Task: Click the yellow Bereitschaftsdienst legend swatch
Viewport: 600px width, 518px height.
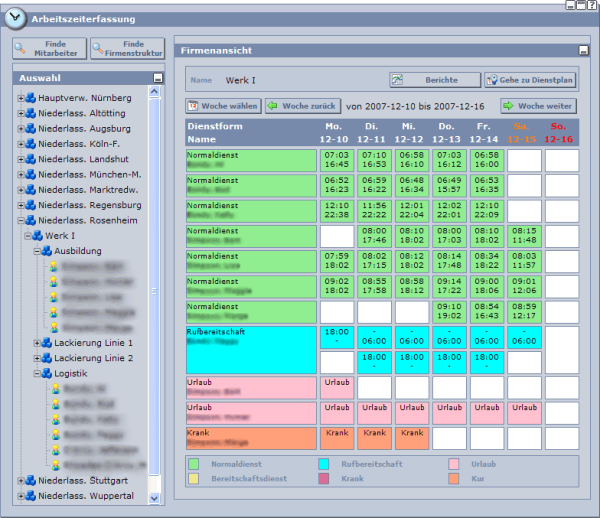Action: coord(194,479)
